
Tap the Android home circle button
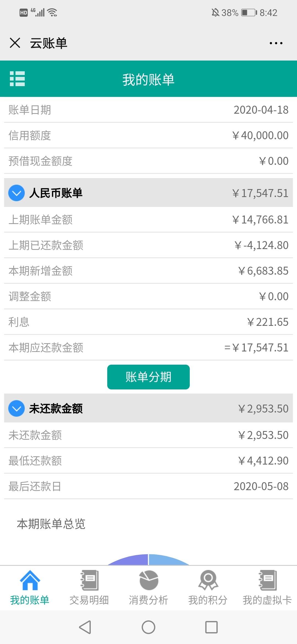pos(148,627)
